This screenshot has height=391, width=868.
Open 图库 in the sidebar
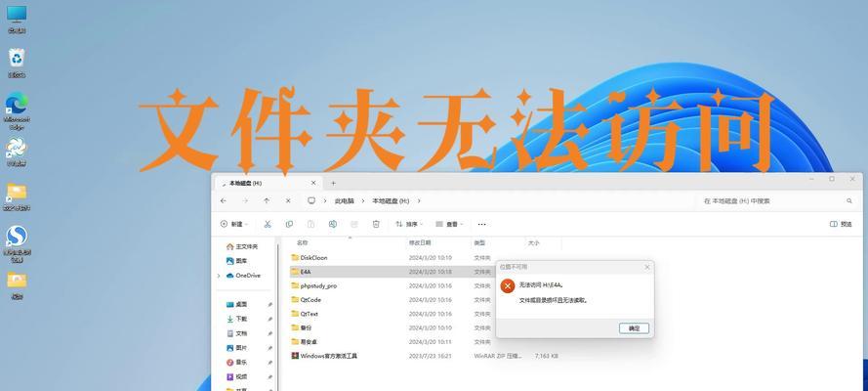(x=236, y=261)
